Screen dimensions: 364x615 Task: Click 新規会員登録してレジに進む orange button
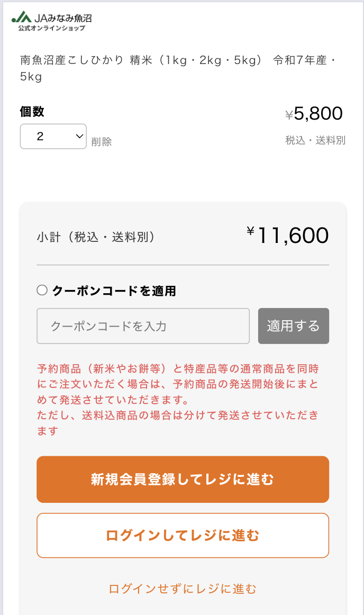(182, 479)
